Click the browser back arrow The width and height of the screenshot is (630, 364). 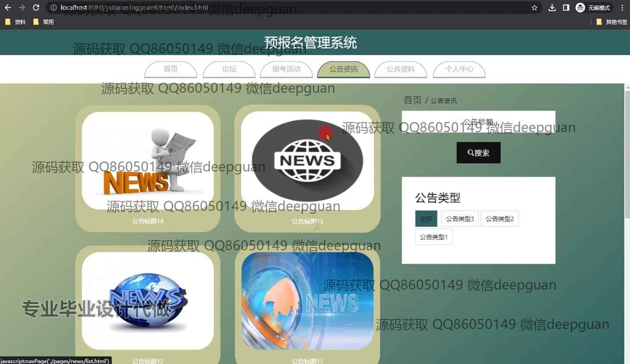pyautogui.click(x=8, y=7)
